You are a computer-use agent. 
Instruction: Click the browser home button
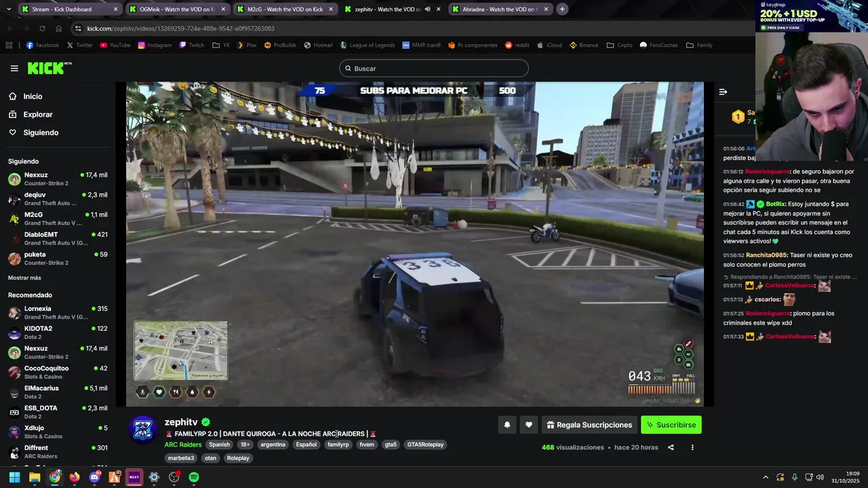(58, 28)
